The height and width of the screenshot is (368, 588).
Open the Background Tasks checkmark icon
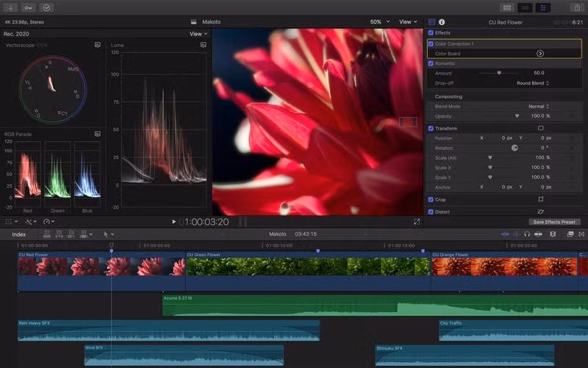46,7
